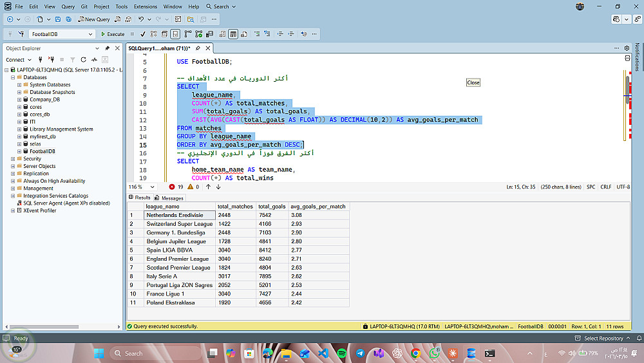Toggle auto-hide pin on Object Explorer
The image size is (644, 363).
click(x=108, y=48)
